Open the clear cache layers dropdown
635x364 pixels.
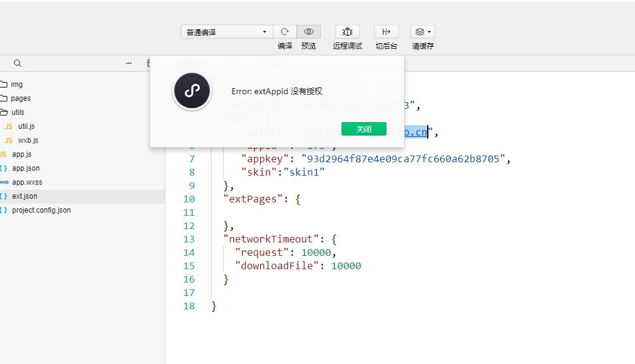point(423,32)
